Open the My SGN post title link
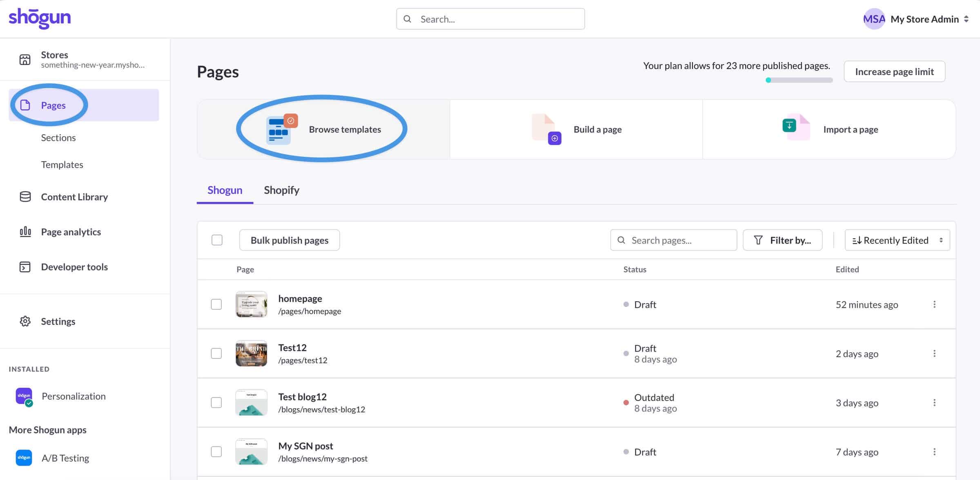The width and height of the screenshot is (980, 480). pos(305,446)
